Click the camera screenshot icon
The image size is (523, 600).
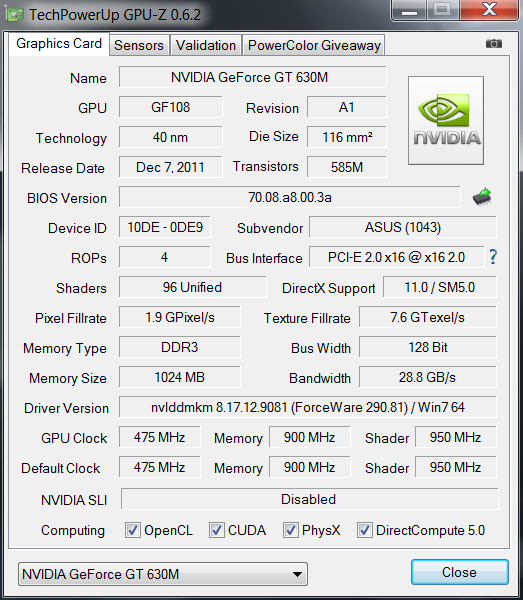(x=494, y=44)
